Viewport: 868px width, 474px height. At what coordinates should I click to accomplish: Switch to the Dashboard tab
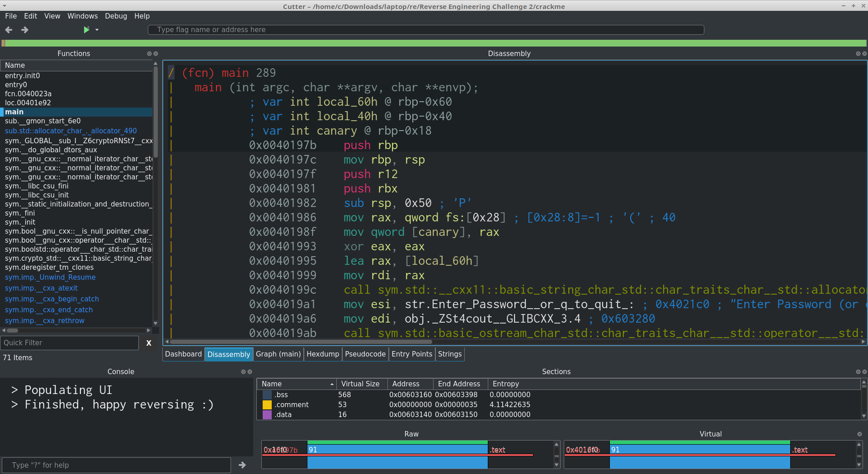click(183, 354)
